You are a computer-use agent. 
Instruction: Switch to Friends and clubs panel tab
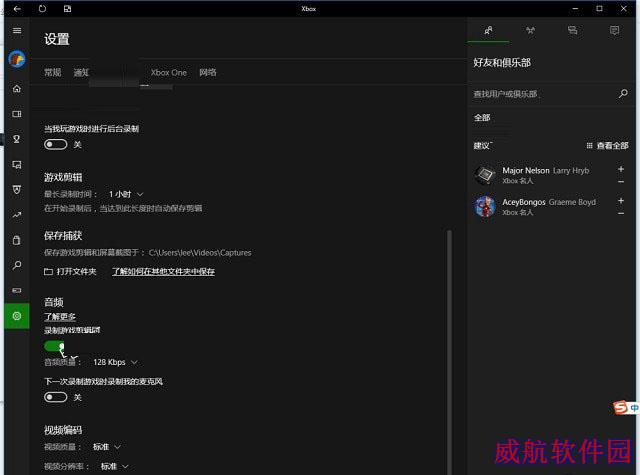(488, 31)
